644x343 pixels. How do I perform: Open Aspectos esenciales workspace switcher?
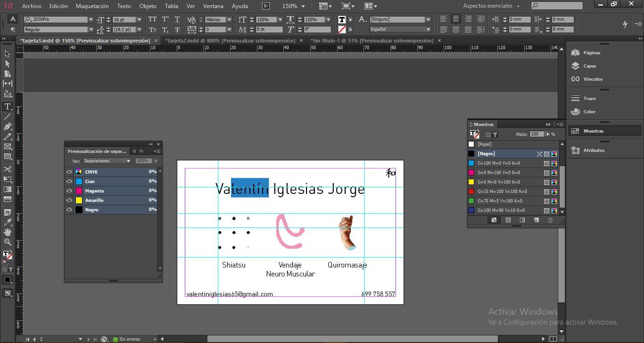tap(491, 6)
